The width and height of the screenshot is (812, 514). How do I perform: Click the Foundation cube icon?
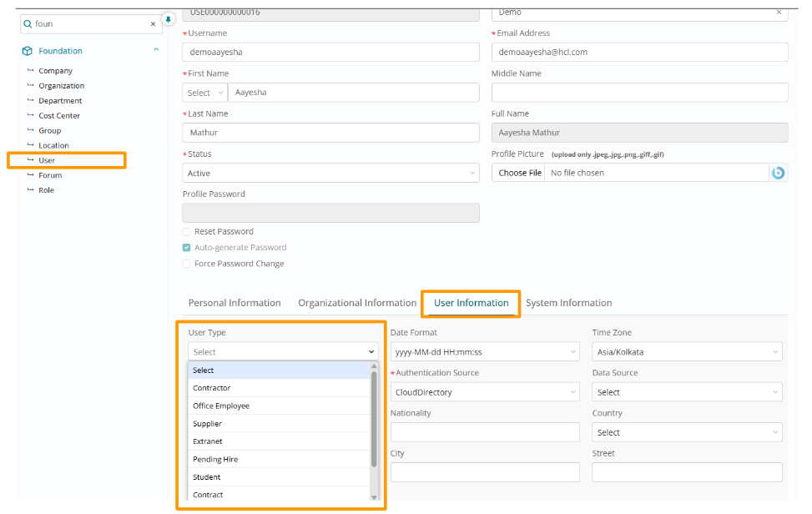tap(28, 51)
